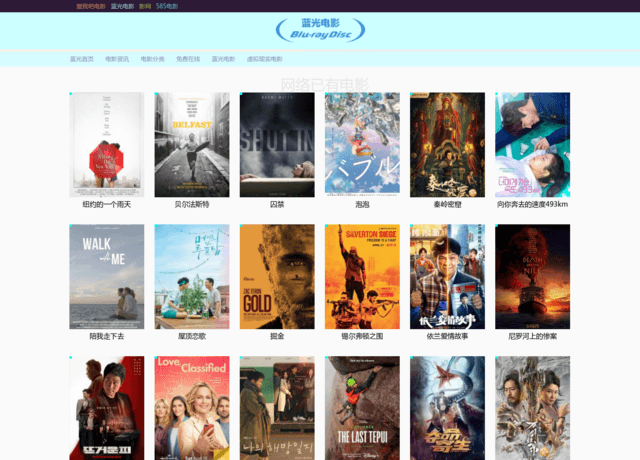The image size is (640, 460).
Task: Click the 585电影 link in the dark bar
Action: [x=167, y=6]
